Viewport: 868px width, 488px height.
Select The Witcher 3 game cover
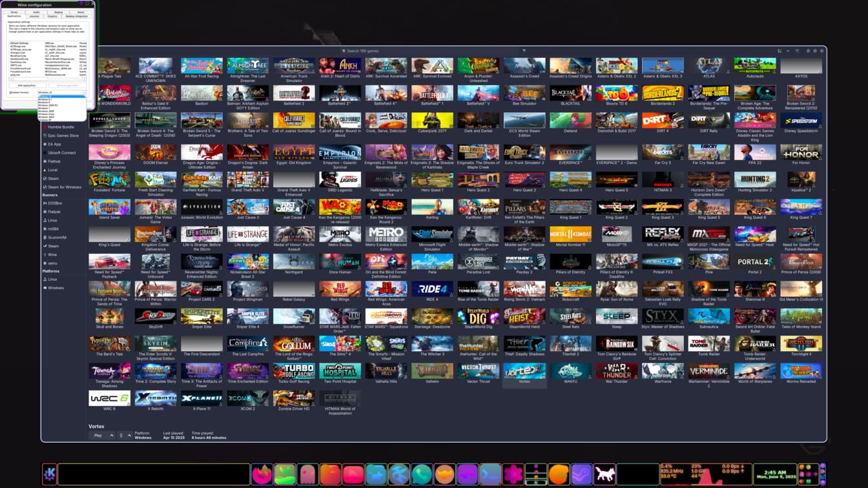432,343
